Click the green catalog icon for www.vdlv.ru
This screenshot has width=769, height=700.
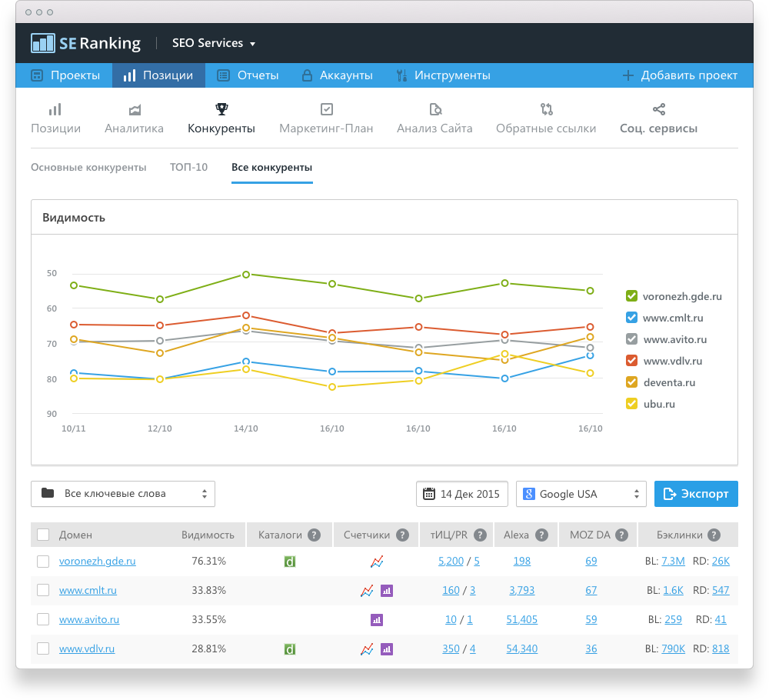coord(290,649)
